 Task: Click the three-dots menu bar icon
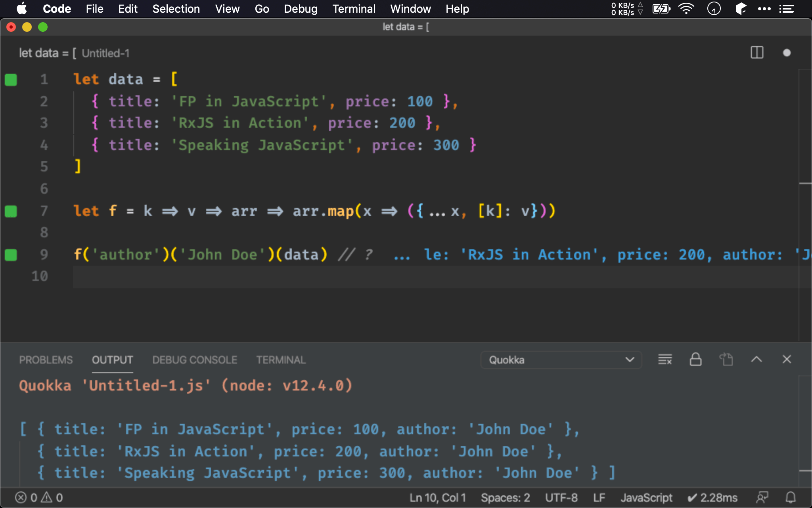(764, 9)
